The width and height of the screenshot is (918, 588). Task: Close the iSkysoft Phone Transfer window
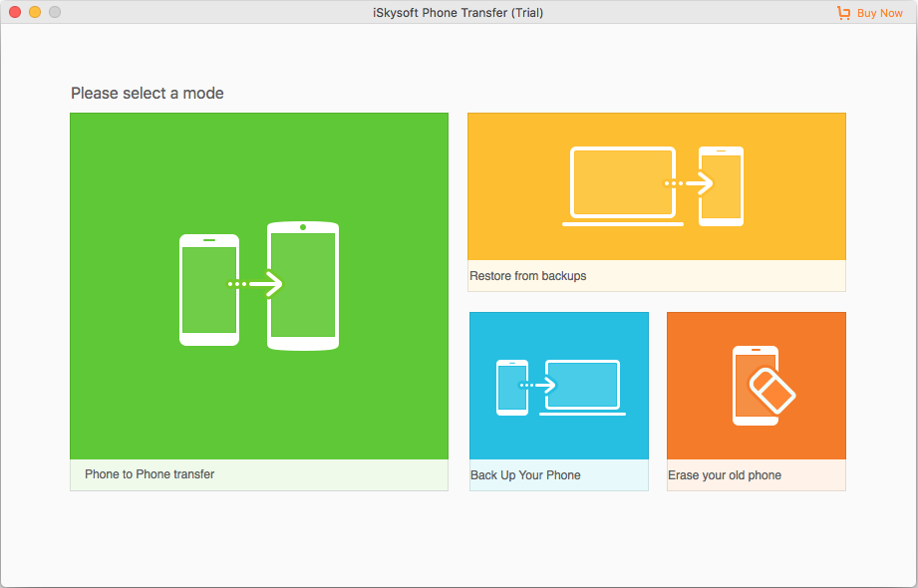tap(15, 12)
